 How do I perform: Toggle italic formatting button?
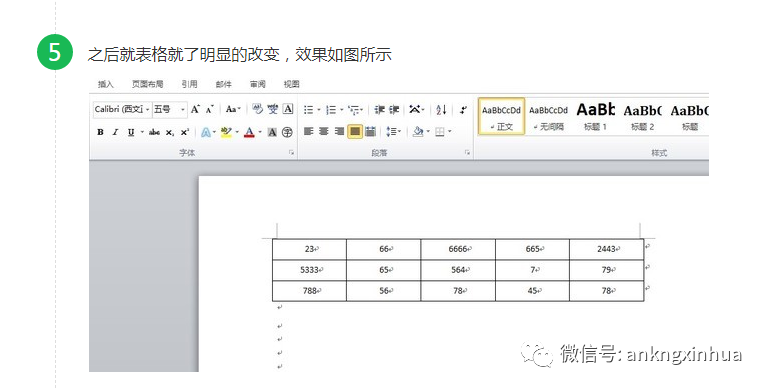coord(115,132)
